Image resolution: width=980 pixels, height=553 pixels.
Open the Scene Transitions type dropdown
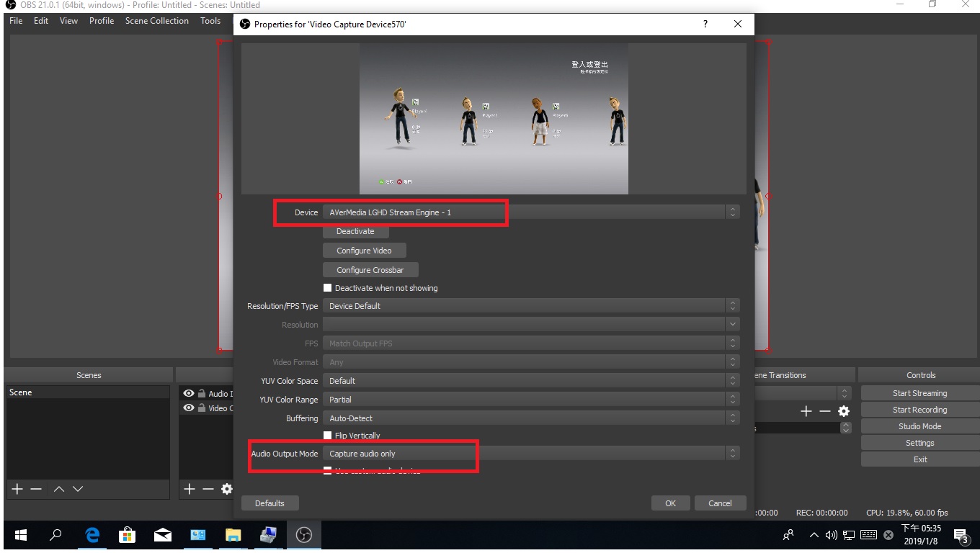coord(803,393)
